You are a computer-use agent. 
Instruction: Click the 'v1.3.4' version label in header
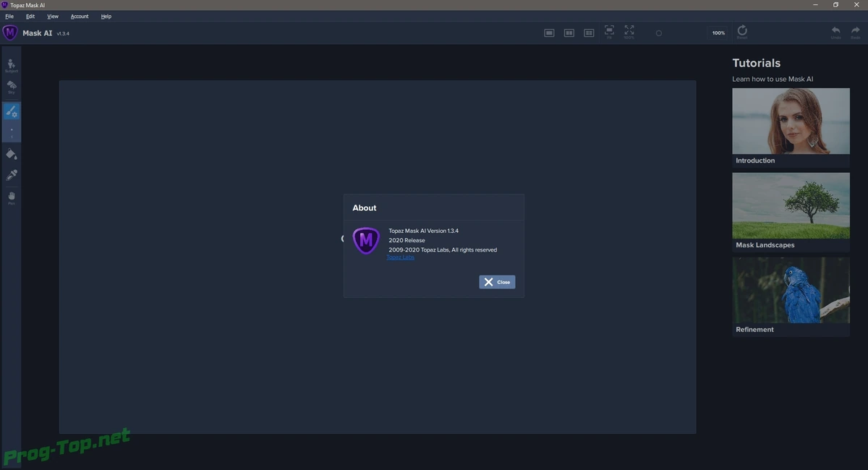(x=63, y=33)
